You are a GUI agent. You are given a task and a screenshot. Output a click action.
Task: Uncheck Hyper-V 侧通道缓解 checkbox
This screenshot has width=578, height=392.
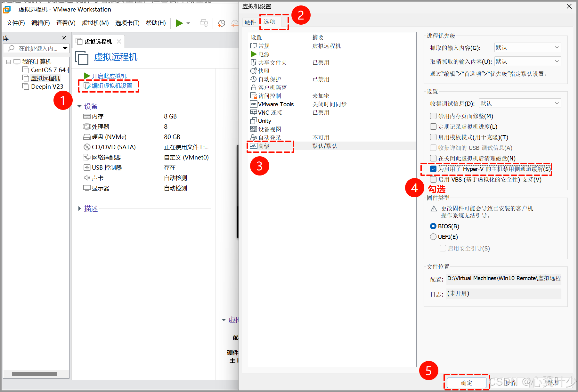[x=433, y=169]
